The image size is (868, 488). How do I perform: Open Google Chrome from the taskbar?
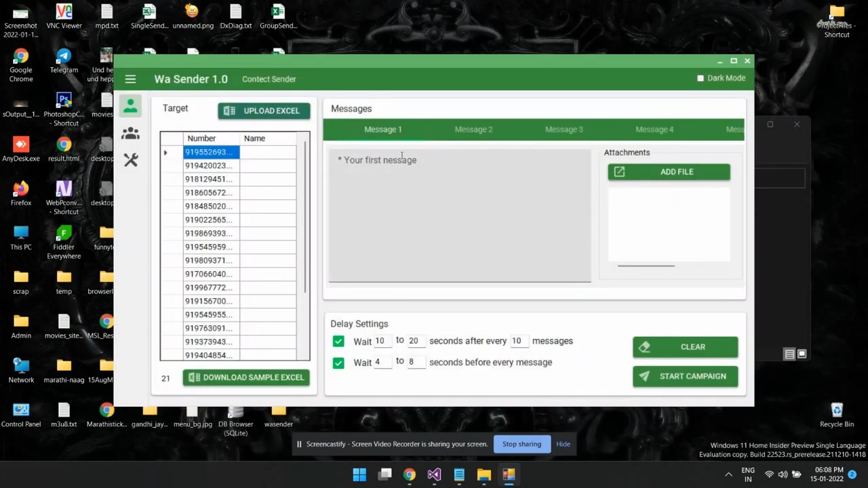point(410,474)
